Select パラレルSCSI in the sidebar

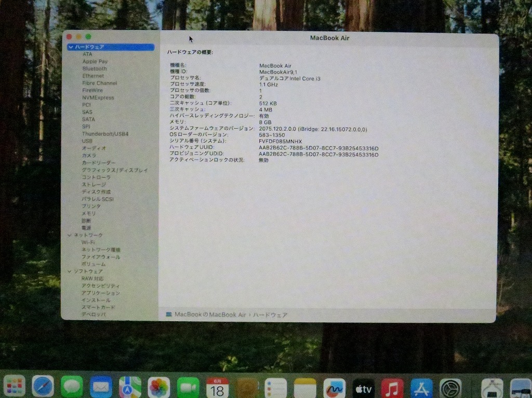pyautogui.click(x=97, y=199)
